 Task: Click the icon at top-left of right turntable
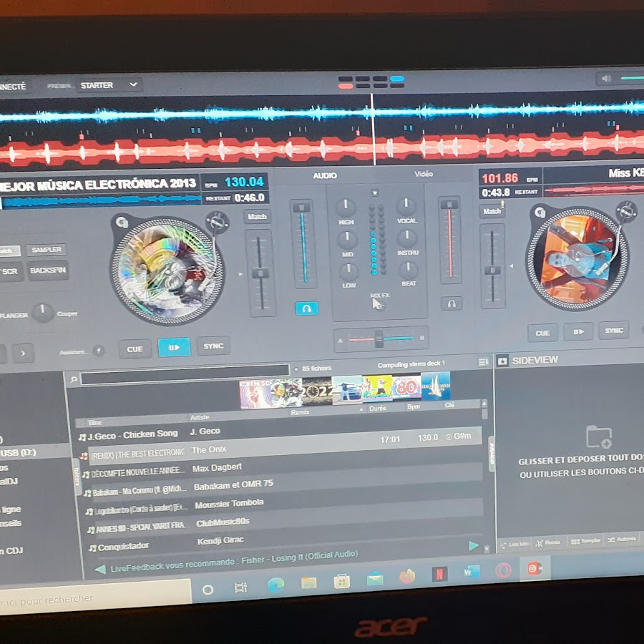tap(540, 213)
